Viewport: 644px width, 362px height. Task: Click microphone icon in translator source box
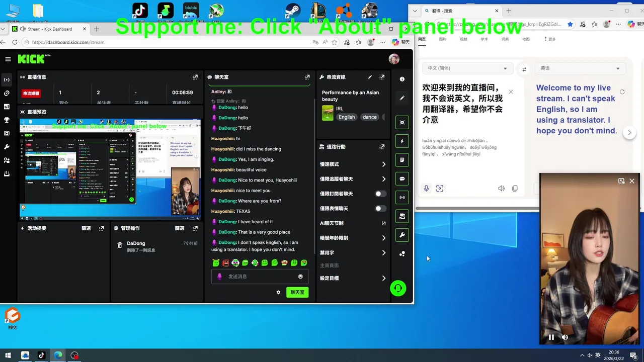click(426, 188)
